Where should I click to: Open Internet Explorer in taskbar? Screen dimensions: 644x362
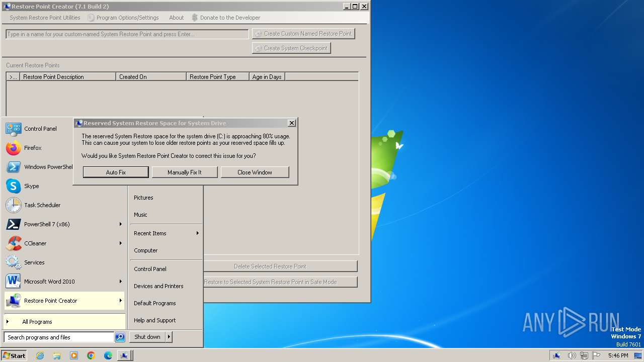40,355
